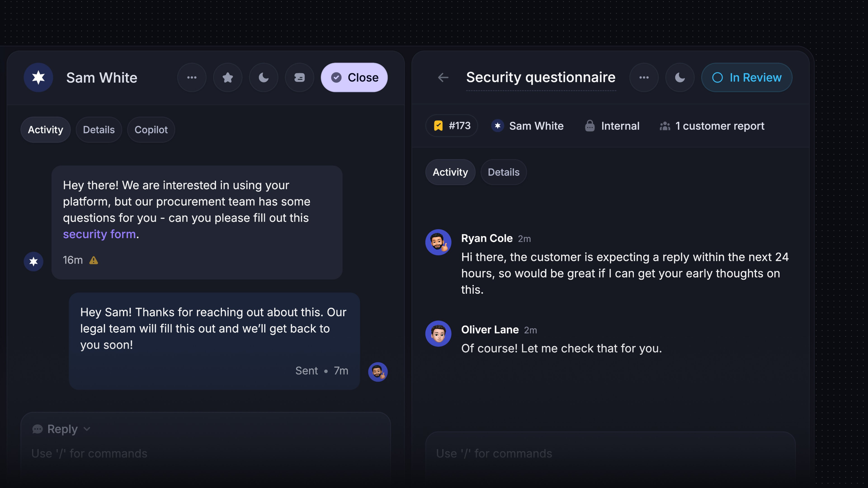The width and height of the screenshot is (868, 488).
Task: Snooze the Security questionnaire issue
Action: (680, 78)
